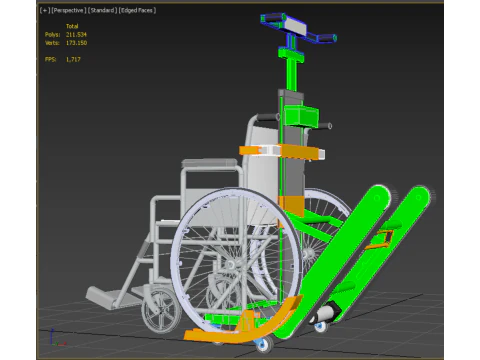The image size is (480, 360).
Task: Click the 'Total' statistics header text
Action: pos(72,26)
